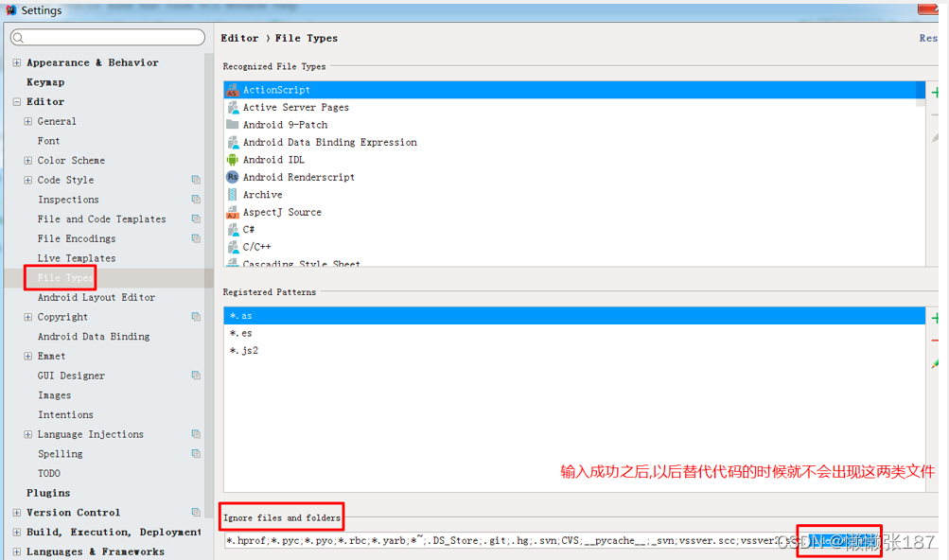Open the Live Templates page
Screen dimensions: 949x560
pyautogui.click(x=77, y=258)
